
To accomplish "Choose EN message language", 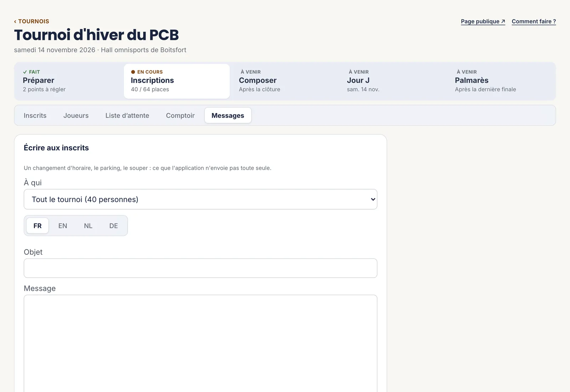I will pos(63,226).
